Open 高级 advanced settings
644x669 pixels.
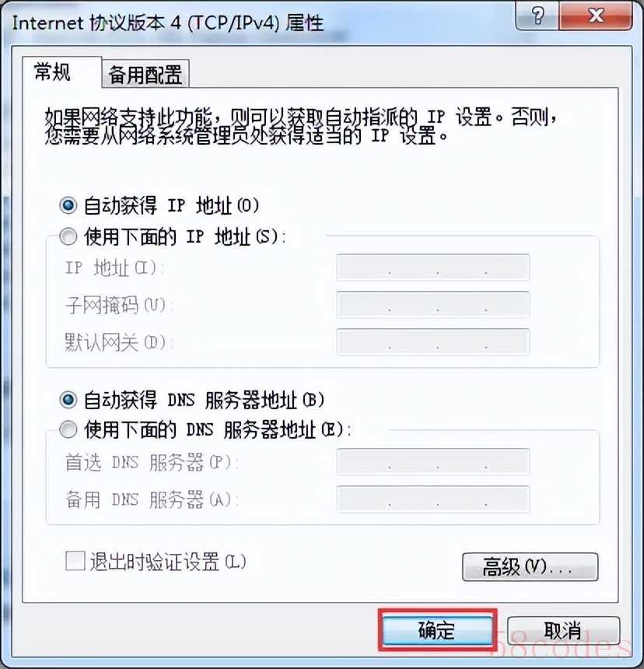pyautogui.click(x=530, y=566)
